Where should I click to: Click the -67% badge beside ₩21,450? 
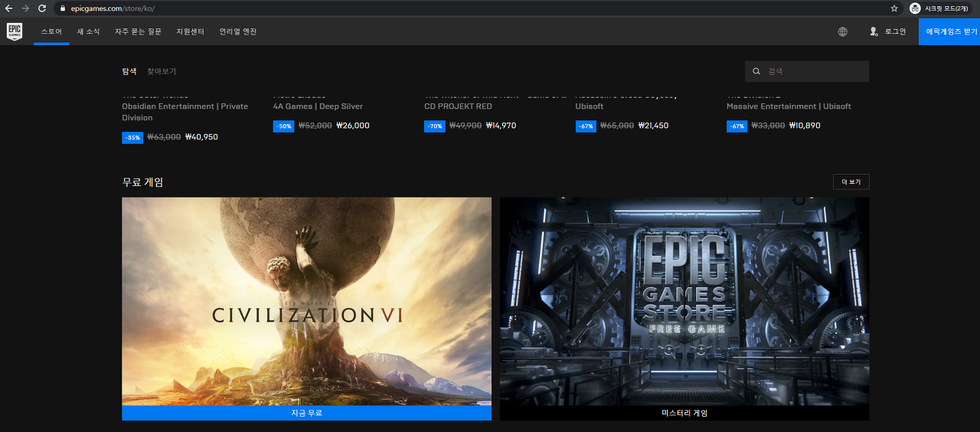click(586, 126)
